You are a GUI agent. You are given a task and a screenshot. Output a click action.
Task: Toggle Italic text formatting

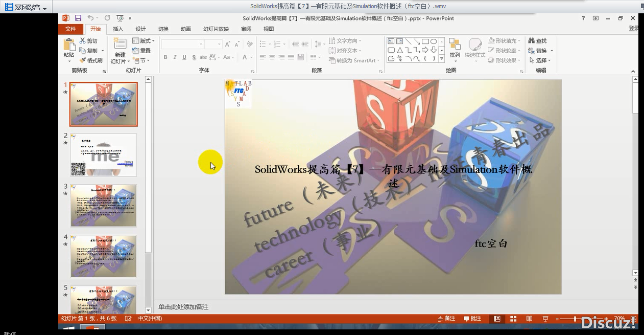coord(175,57)
